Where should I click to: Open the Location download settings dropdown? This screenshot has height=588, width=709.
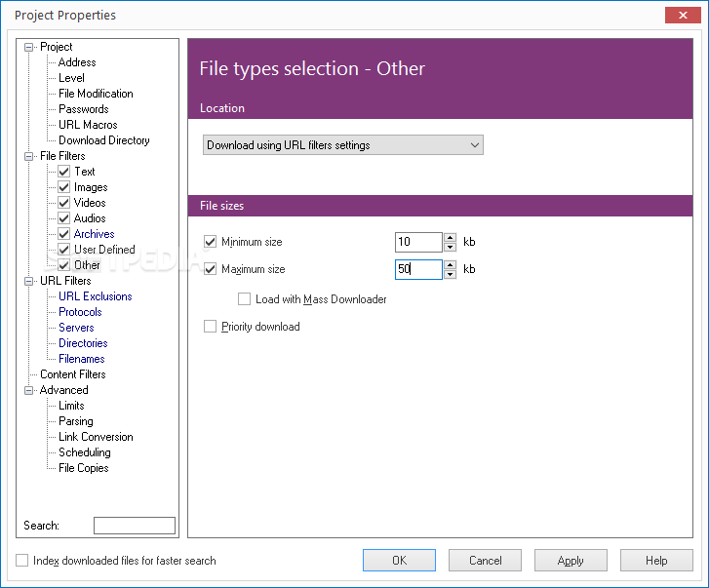point(343,145)
